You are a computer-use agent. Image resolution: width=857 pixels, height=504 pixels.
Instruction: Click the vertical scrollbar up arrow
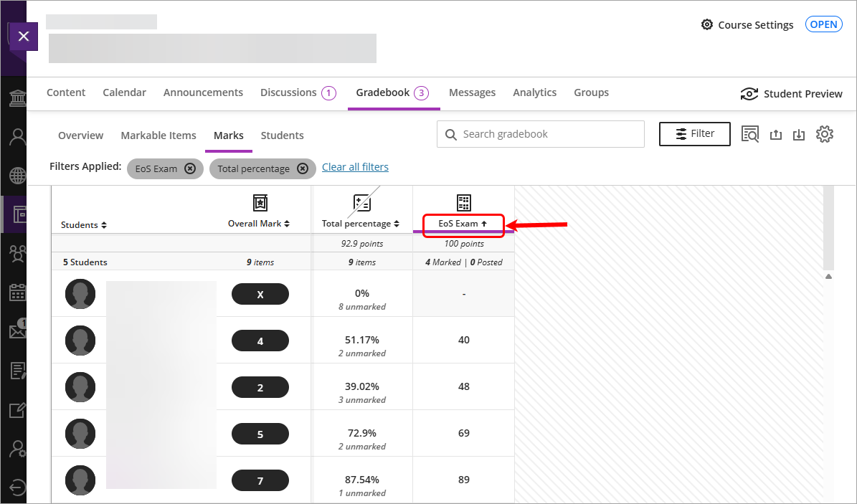[828, 276]
